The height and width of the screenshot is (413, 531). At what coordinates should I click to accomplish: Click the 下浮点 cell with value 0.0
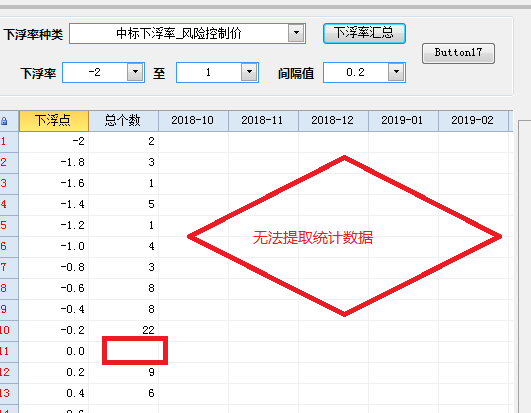point(54,351)
